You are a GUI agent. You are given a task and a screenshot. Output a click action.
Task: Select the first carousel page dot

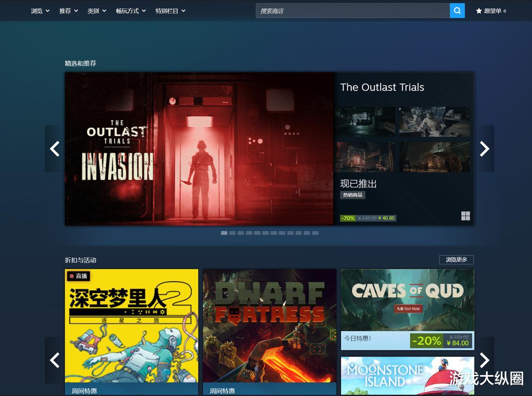coord(224,233)
